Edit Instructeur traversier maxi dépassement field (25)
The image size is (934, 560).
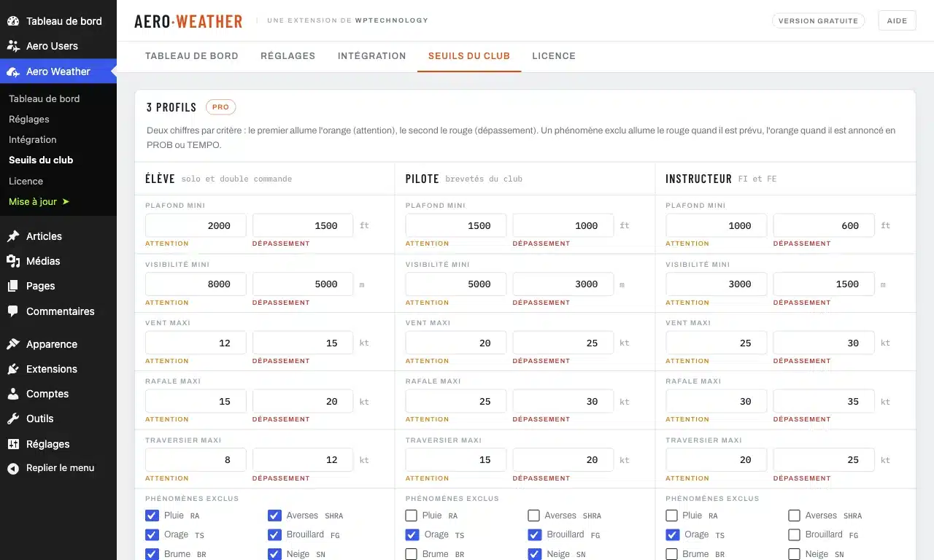point(824,460)
